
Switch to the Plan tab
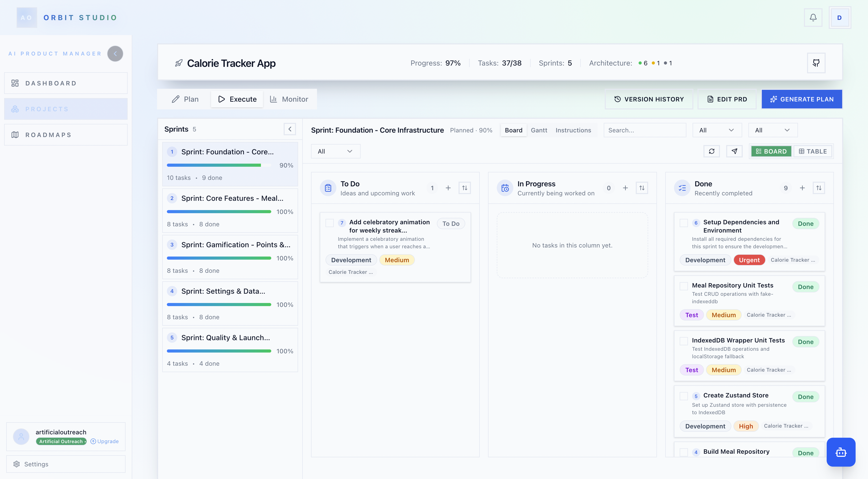(185, 99)
